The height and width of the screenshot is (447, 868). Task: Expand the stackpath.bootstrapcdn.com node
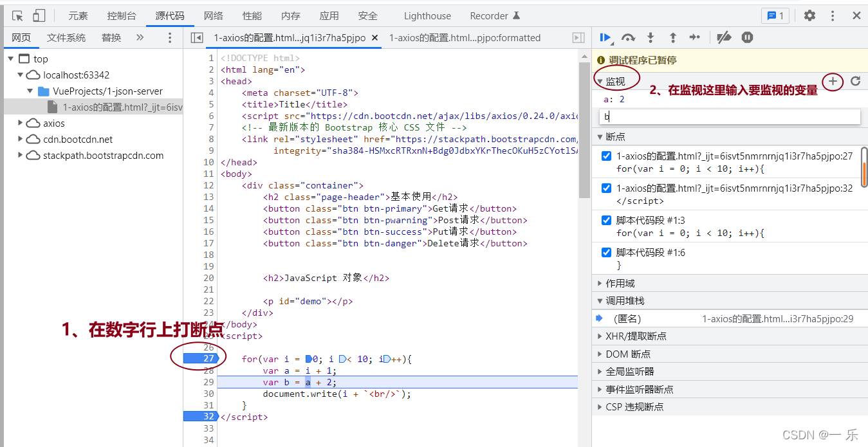[21, 156]
